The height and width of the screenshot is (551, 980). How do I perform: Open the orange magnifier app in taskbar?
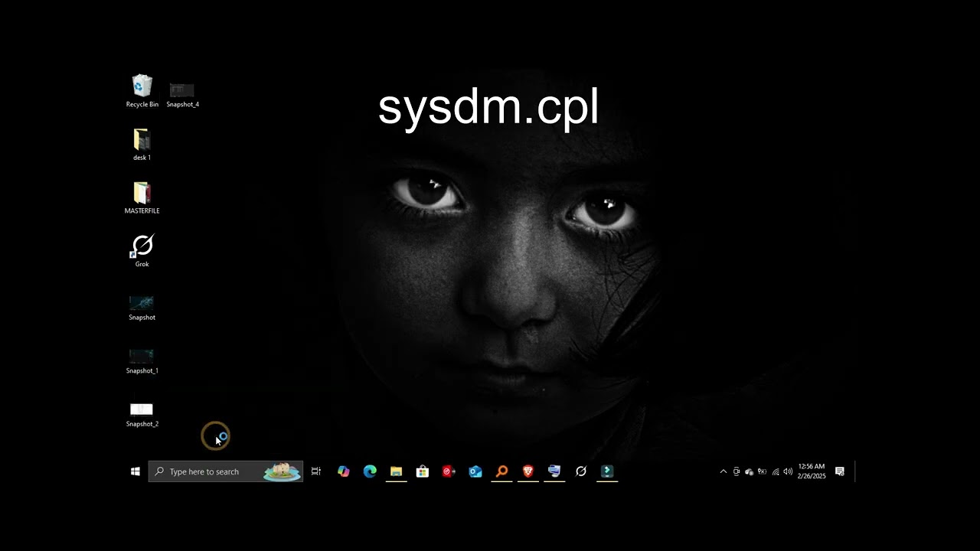click(x=501, y=471)
